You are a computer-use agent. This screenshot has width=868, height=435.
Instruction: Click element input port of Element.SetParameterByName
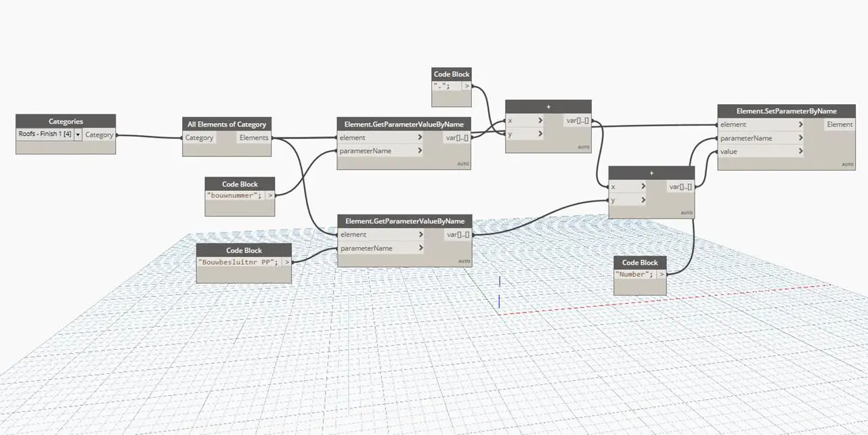pyautogui.click(x=762, y=124)
